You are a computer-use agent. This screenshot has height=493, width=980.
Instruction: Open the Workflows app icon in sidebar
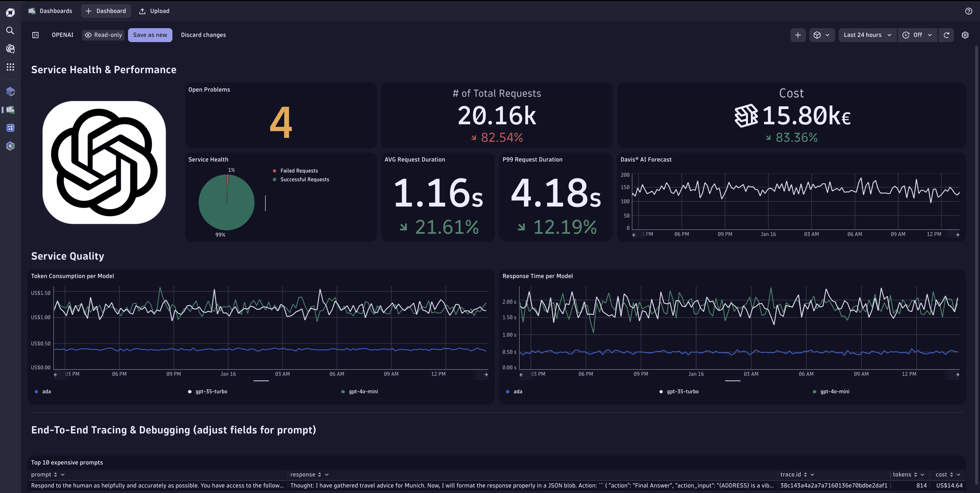[x=10, y=128]
